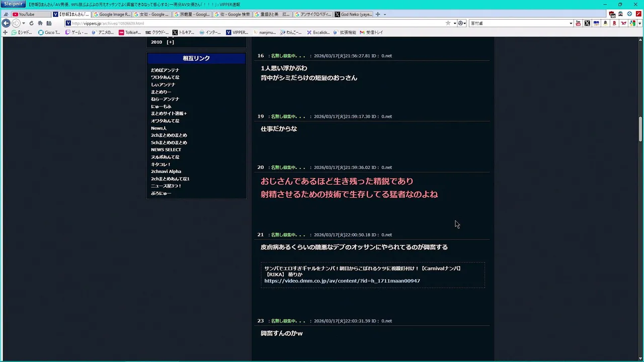This screenshot has width=644, height=362.
Task: Click post 23 text 興奮すんのかw
Action: pyautogui.click(x=282, y=333)
